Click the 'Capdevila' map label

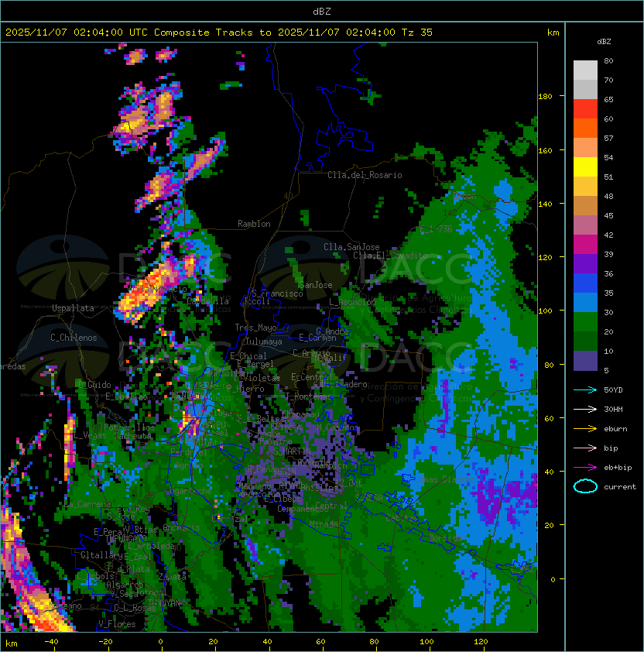[x=207, y=301]
